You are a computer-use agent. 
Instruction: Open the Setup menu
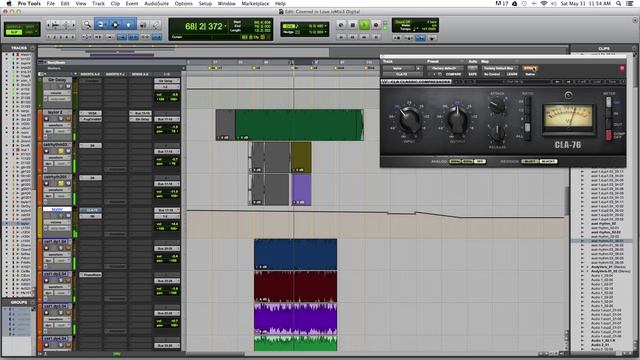[x=205, y=3]
